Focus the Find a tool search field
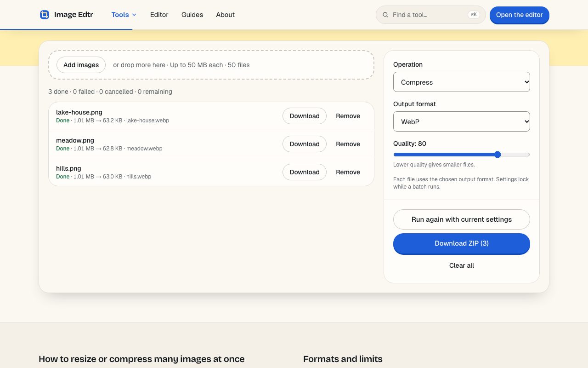The width and height of the screenshot is (588, 368). point(431,15)
